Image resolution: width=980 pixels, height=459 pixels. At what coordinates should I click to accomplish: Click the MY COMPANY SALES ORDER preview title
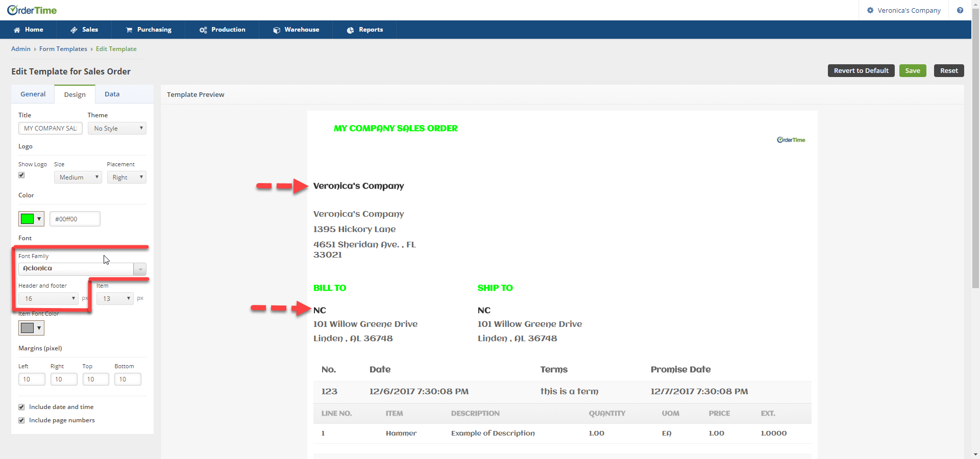point(396,129)
